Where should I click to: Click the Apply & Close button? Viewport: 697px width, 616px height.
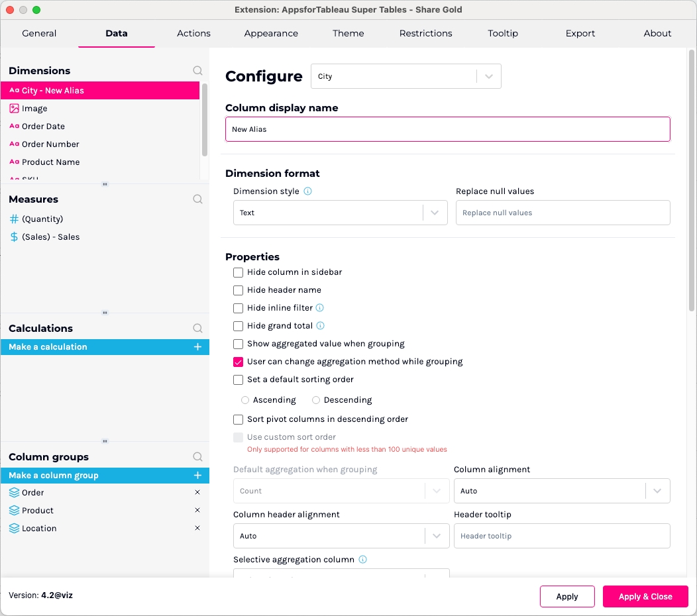pyautogui.click(x=645, y=596)
